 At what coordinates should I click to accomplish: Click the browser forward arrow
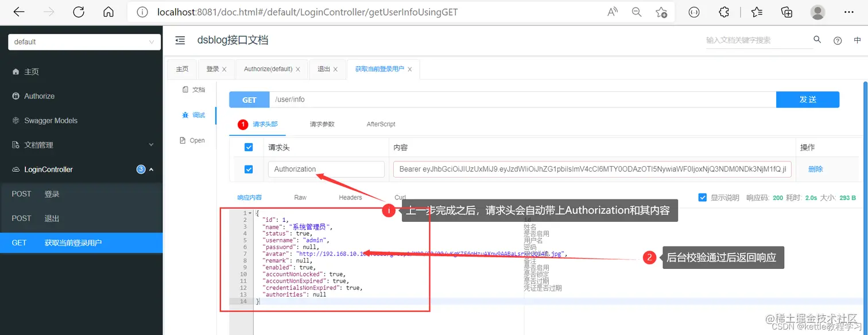(x=49, y=11)
